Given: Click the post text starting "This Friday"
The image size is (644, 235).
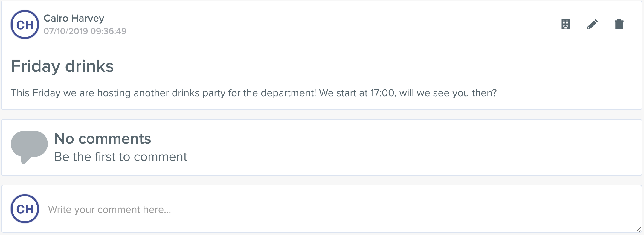Looking at the screenshot, I should 254,93.
